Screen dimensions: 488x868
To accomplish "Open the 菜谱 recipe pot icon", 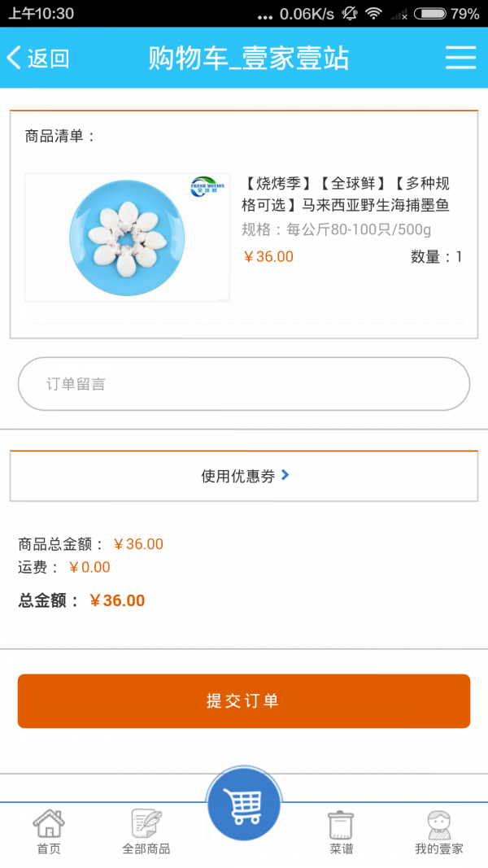I will (342, 823).
